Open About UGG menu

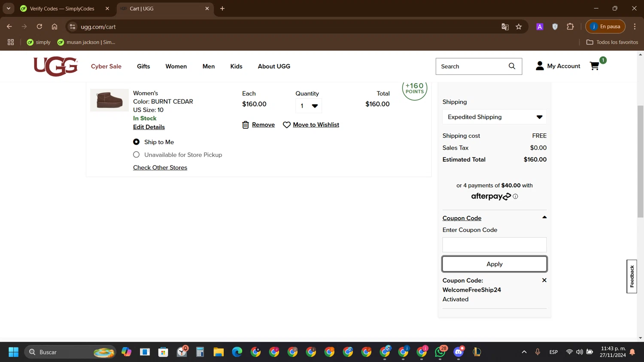[274, 66]
